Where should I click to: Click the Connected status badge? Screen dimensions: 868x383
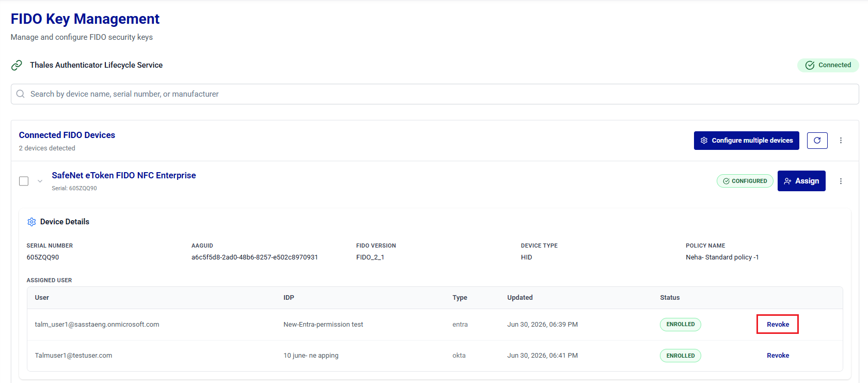click(828, 65)
